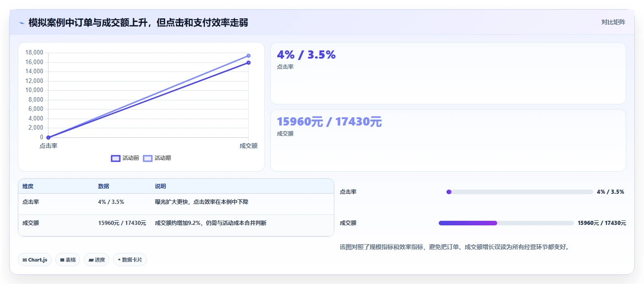The height and width of the screenshot is (284, 644).
Task: Click the 点击率 caption under 4% / 3.5%
Action: click(x=285, y=67)
